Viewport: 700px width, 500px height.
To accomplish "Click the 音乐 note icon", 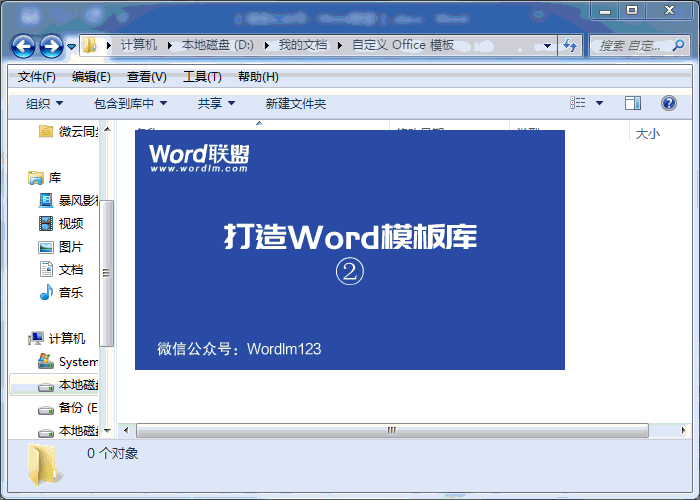I will [x=46, y=292].
